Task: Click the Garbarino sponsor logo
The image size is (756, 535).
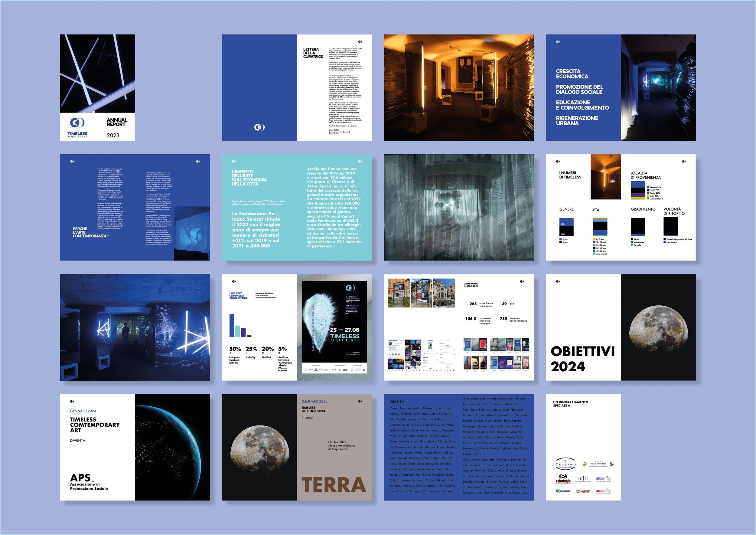Action: coord(563,491)
